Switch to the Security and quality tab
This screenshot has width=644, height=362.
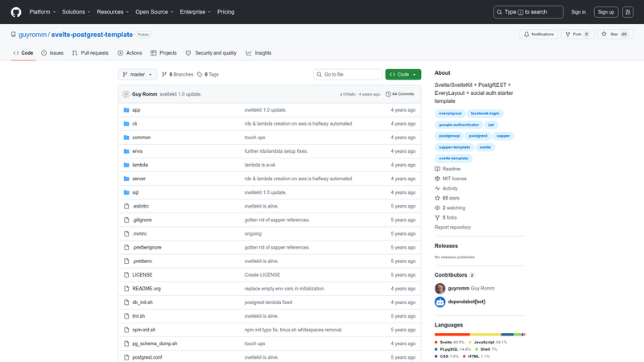[x=211, y=53]
